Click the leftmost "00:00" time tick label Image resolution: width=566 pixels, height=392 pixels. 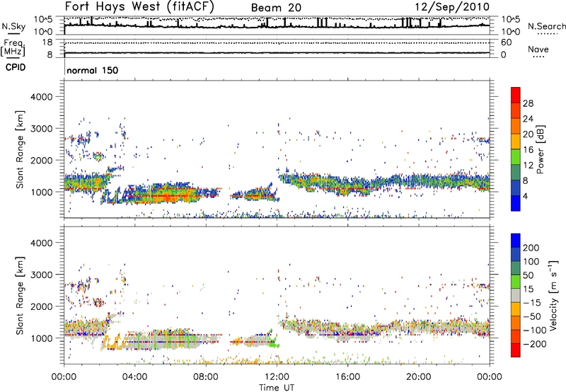click(64, 377)
